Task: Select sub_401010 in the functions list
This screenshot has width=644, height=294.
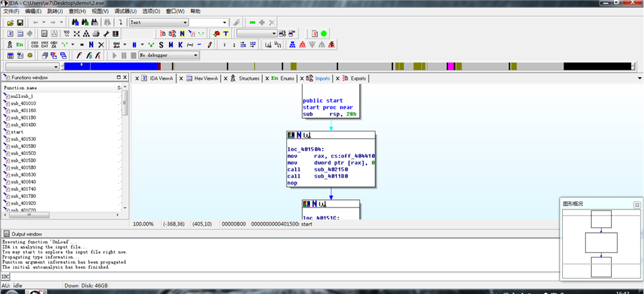Action: (23, 103)
